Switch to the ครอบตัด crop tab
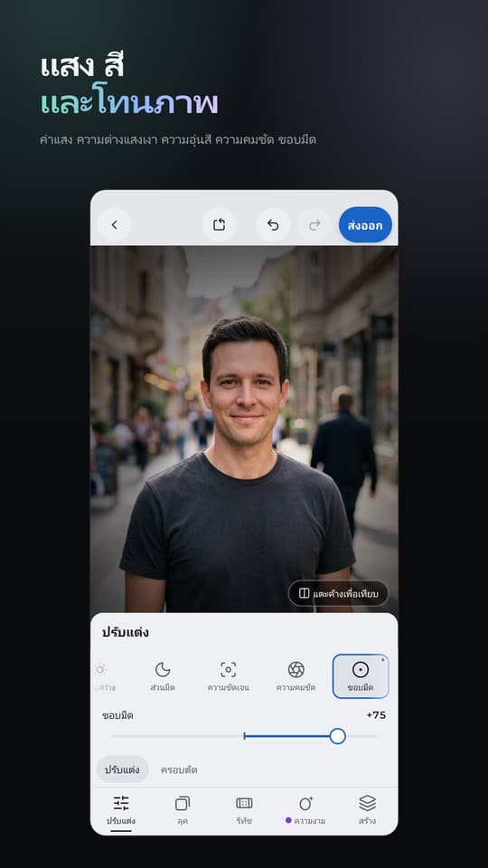Screen dimensions: 488x868 click(x=179, y=770)
